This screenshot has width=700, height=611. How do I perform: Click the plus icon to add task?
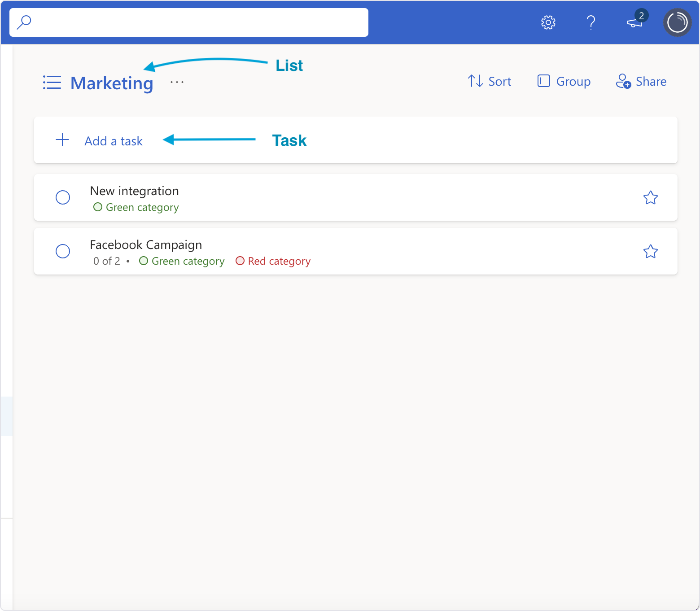(62, 140)
